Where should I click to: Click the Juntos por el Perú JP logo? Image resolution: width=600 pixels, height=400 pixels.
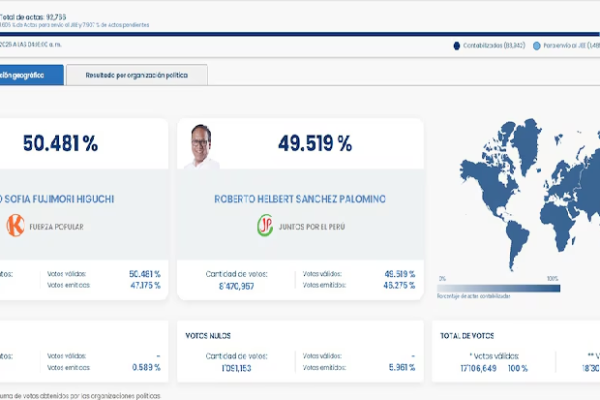coord(265,225)
